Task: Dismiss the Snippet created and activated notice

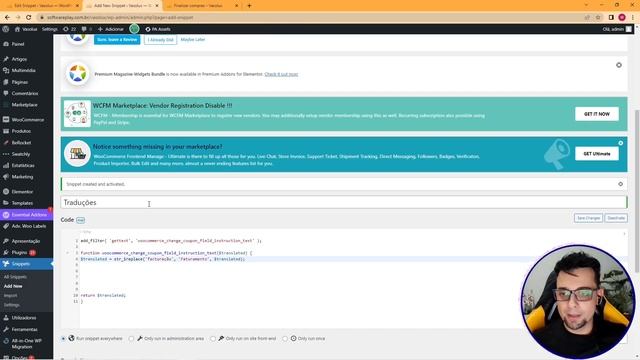Action: 620,184
